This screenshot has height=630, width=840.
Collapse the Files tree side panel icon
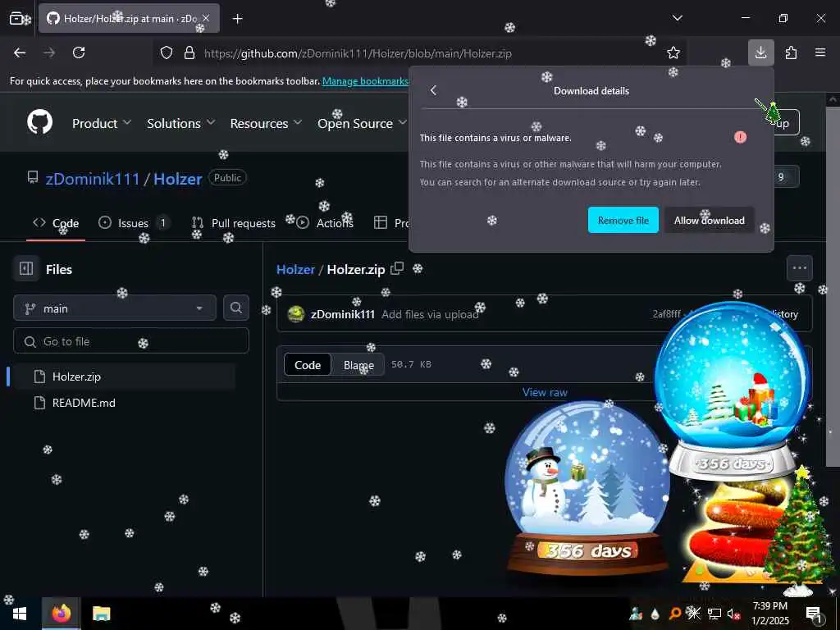26,268
